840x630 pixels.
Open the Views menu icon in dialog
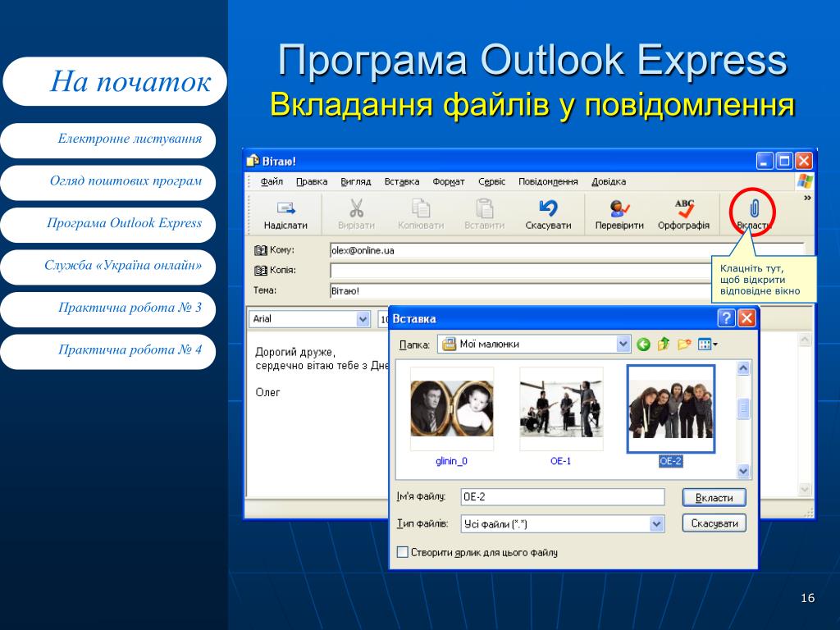pos(707,344)
